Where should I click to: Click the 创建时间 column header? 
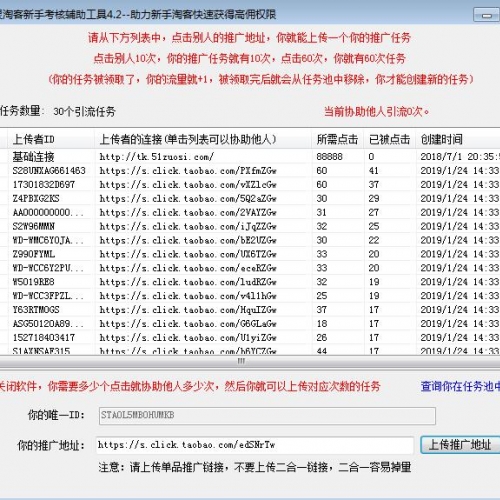[x=458, y=139]
